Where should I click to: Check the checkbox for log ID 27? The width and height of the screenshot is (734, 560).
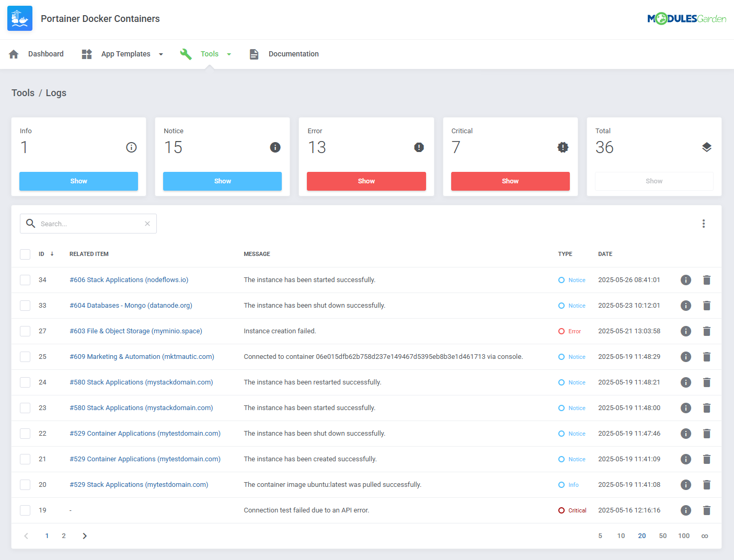25,331
